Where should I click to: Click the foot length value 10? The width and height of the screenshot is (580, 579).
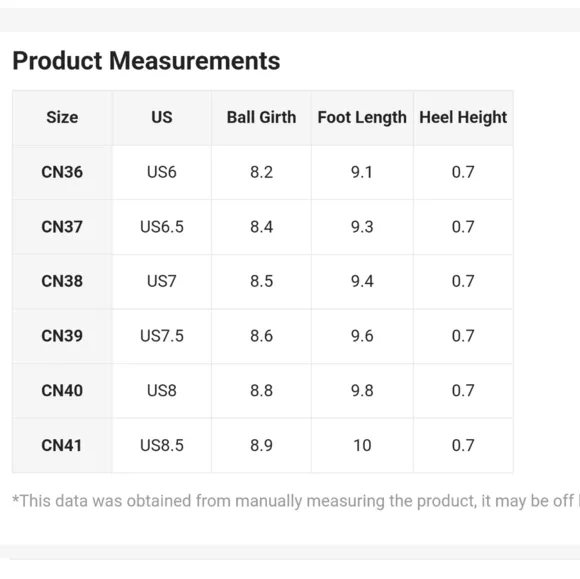click(x=362, y=445)
